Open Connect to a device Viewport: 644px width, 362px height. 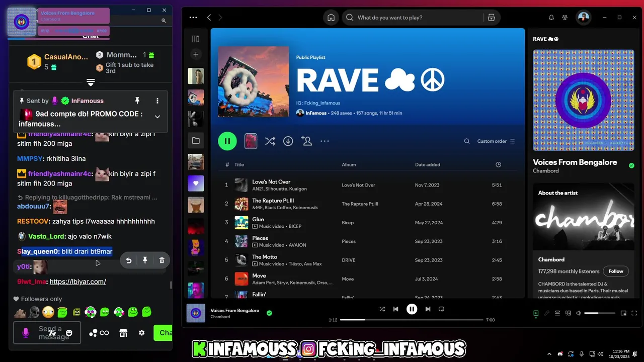(x=568, y=313)
